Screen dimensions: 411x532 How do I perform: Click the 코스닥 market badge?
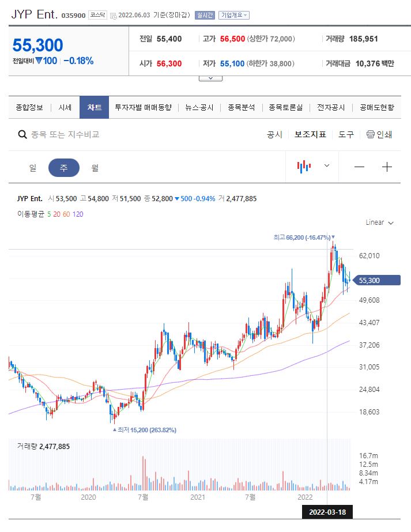pos(97,15)
